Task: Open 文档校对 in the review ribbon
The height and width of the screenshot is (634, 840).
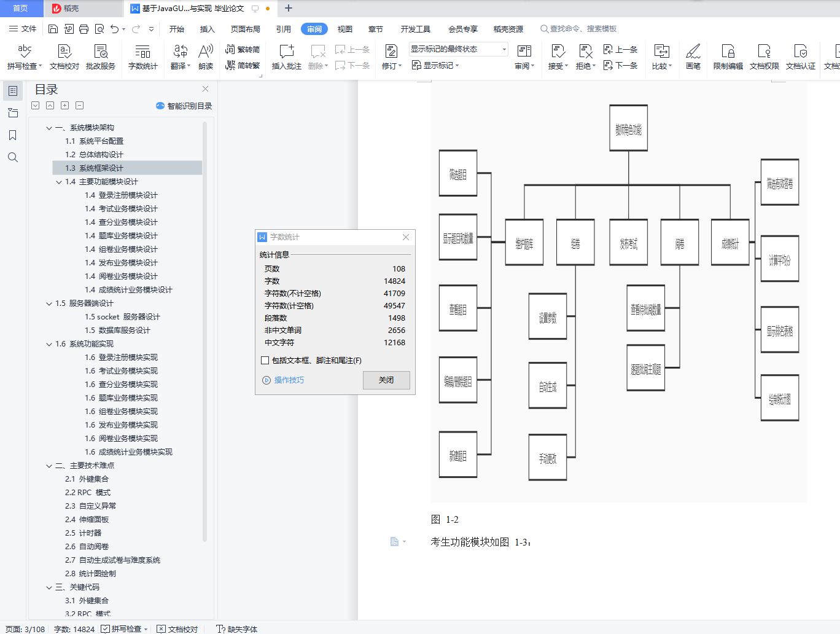Action: coord(64,57)
